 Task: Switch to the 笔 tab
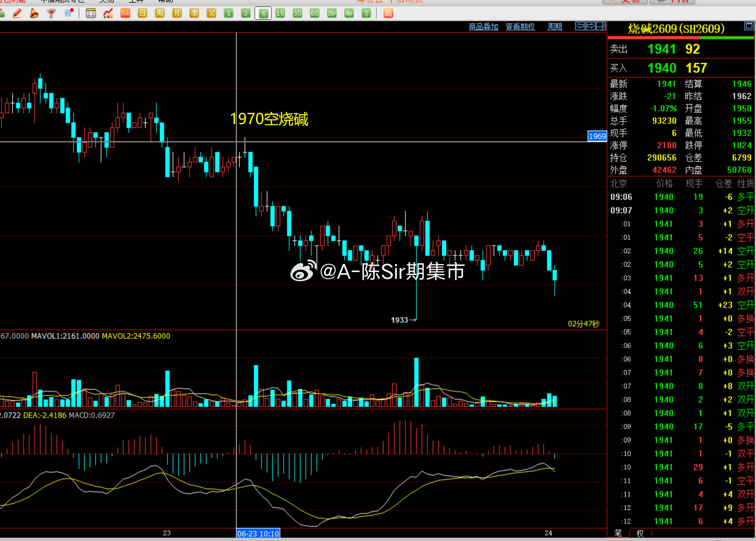618,533
